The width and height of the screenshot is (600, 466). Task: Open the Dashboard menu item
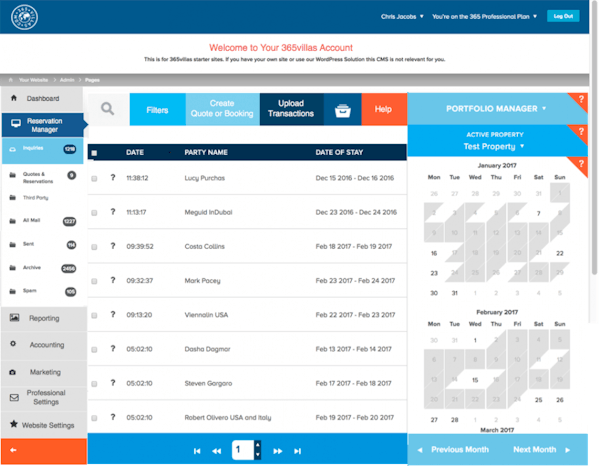[x=42, y=98]
